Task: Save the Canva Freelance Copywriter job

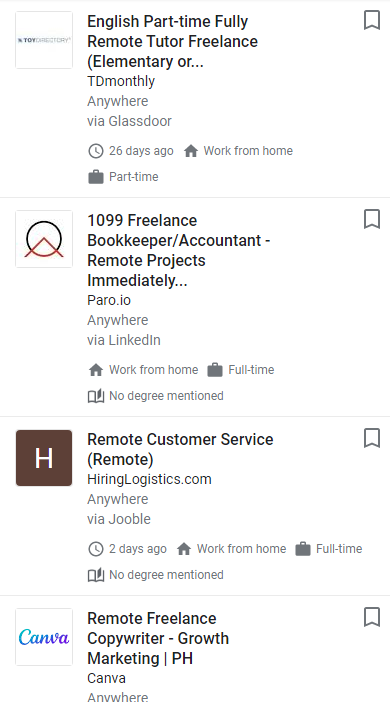Action: coord(372,617)
